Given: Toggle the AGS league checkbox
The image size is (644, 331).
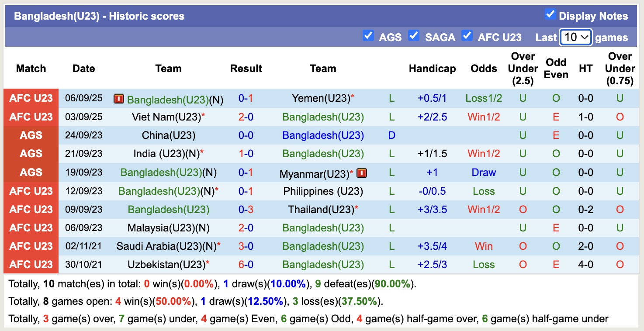Looking at the screenshot, I should point(368,35).
